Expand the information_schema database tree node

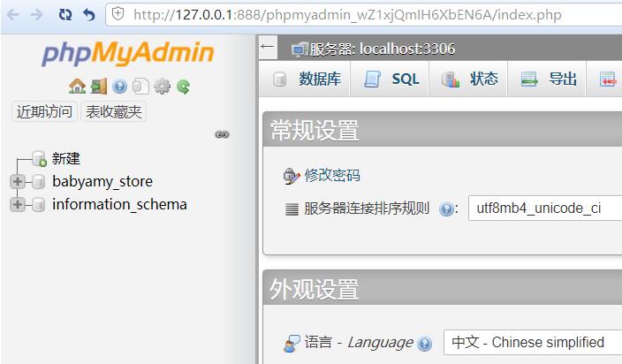point(17,205)
